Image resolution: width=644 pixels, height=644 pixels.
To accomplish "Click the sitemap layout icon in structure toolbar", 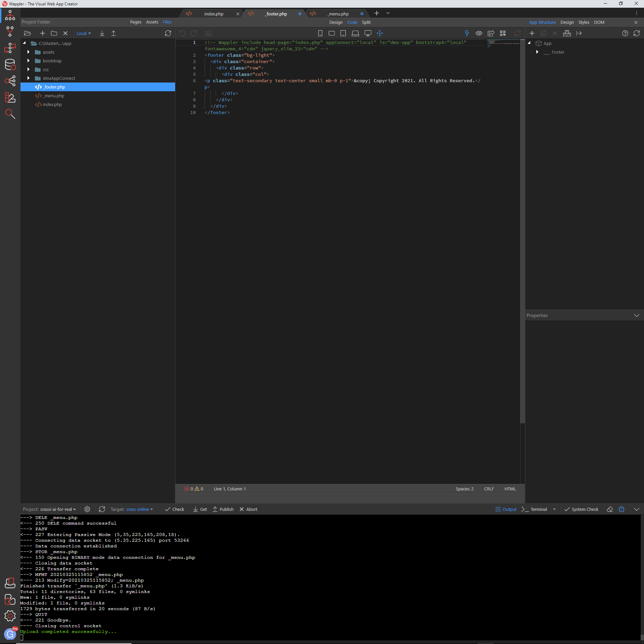I will pyautogui.click(x=567, y=33).
